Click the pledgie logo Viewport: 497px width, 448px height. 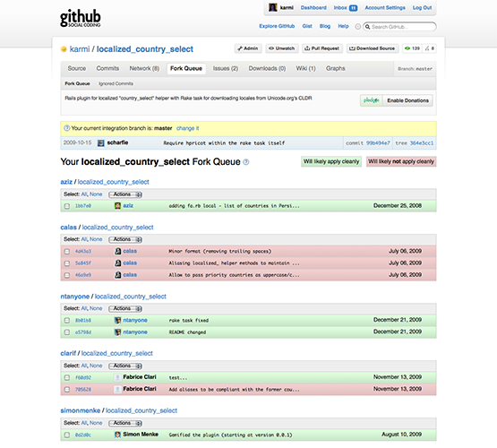click(371, 100)
